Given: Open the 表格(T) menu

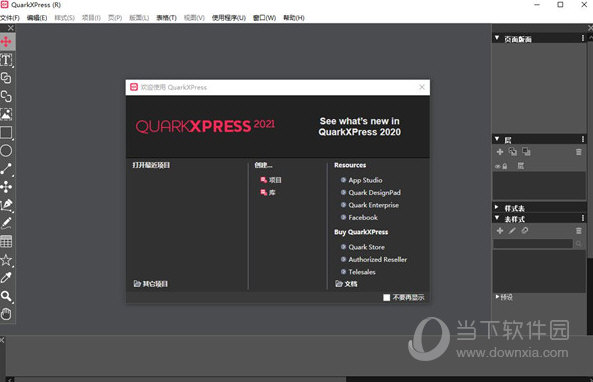Looking at the screenshot, I should click(x=166, y=18).
